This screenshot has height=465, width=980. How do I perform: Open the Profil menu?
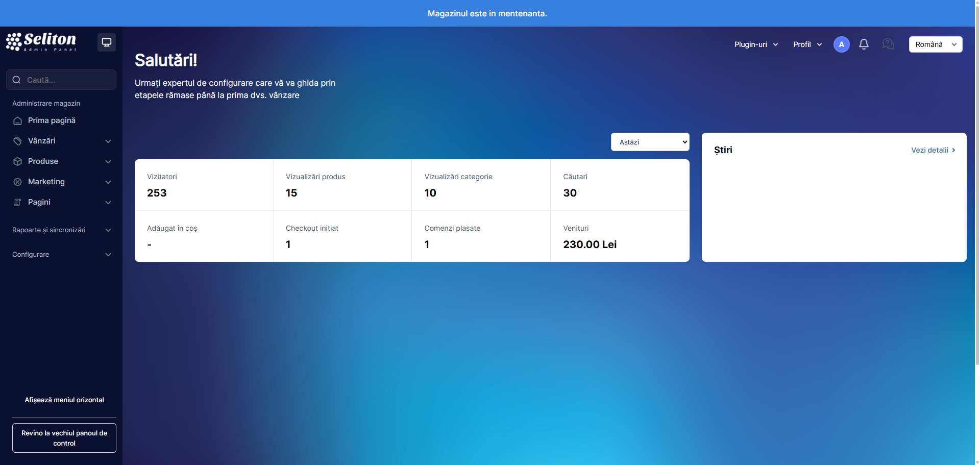807,44
